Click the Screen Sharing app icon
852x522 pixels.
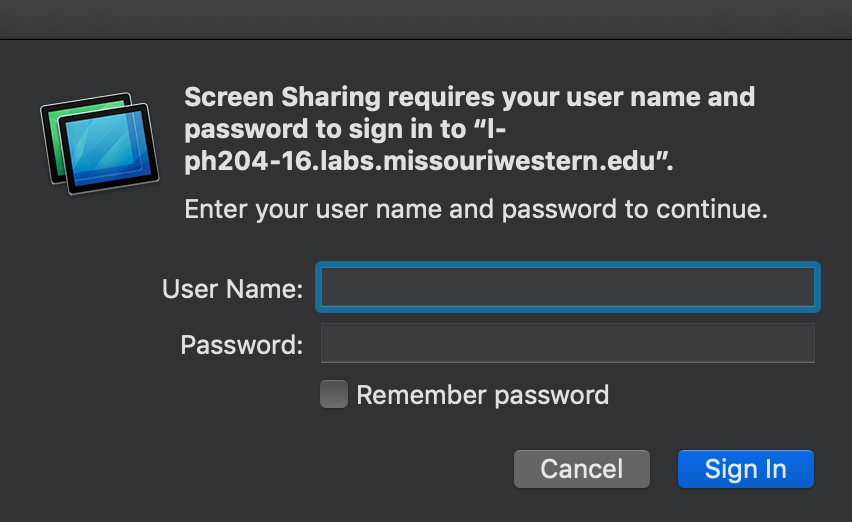tap(96, 142)
